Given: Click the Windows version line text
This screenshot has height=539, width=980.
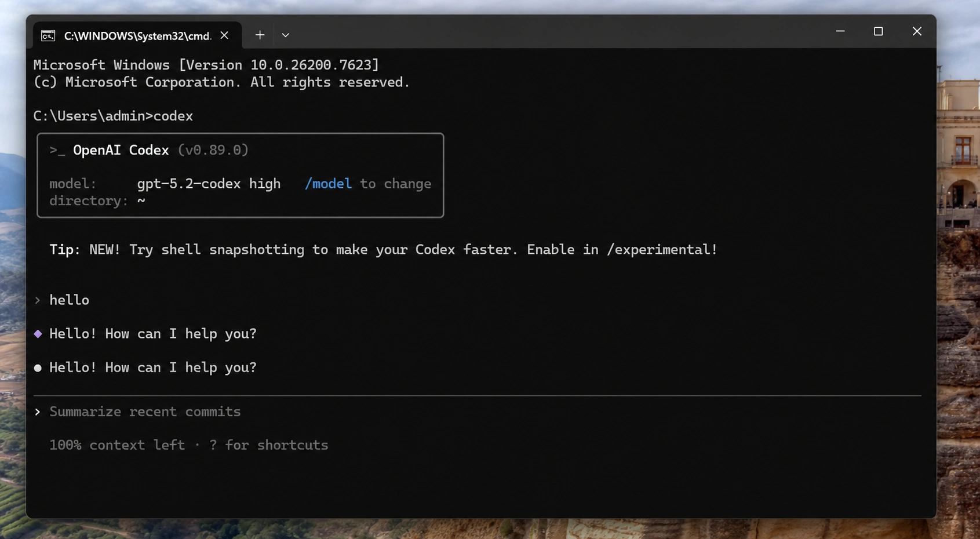Looking at the screenshot, I should 206,65.
